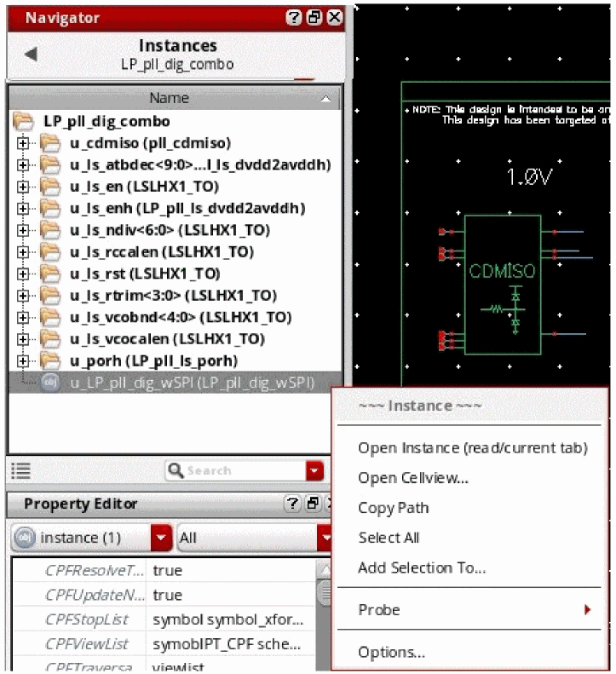616x674 pixels.
Task: Click u_ls_en folder icon
Action: click(50, 187)
